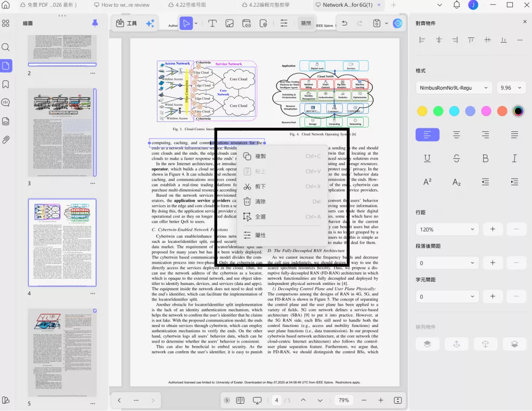Toggle bold text formatting
Image resolution: width=532 pixels, height=411 pixels.
485,158
